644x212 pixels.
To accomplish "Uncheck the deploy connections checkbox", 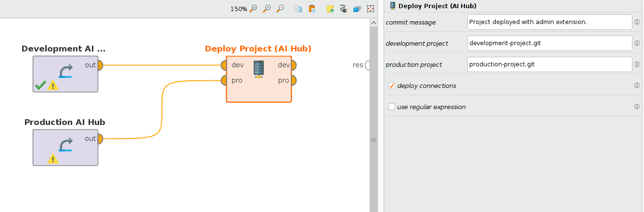I will pyautogui.click(x=392, y=86).
